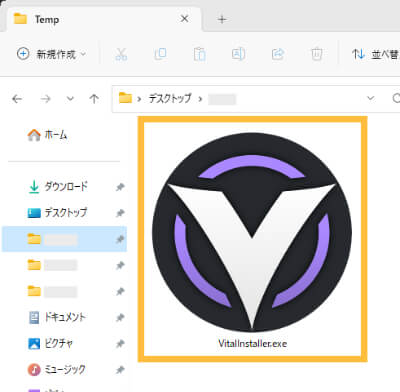The width and height of the screenshot is (400, 392).
Task: Navigate up one folder level
Action: (94, 99)
